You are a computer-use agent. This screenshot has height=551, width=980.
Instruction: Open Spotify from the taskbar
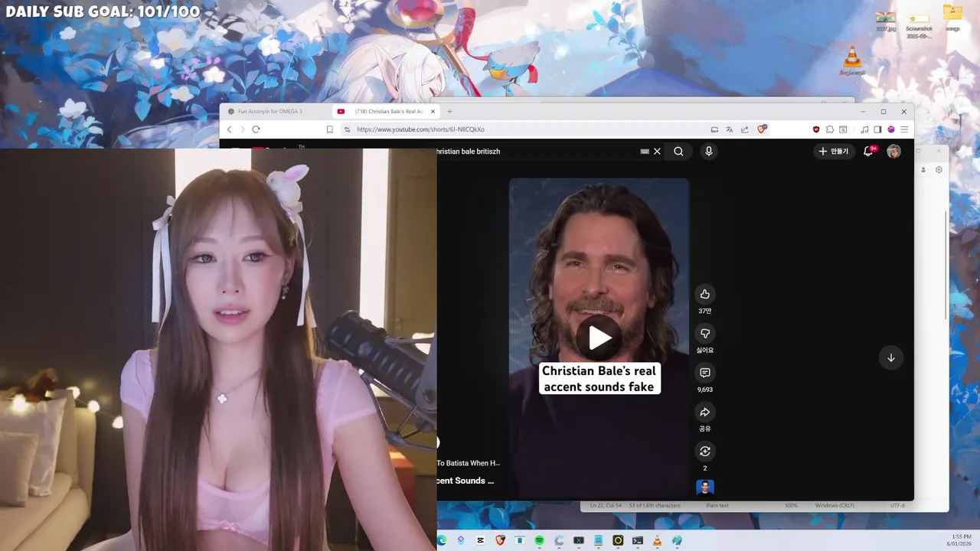tap(539, 540)
